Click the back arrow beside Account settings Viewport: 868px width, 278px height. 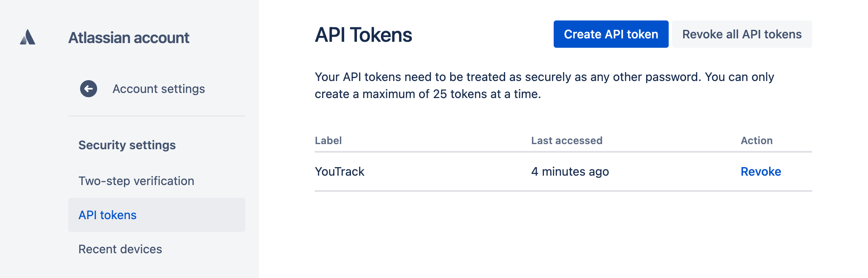click(x=88, y=89)
